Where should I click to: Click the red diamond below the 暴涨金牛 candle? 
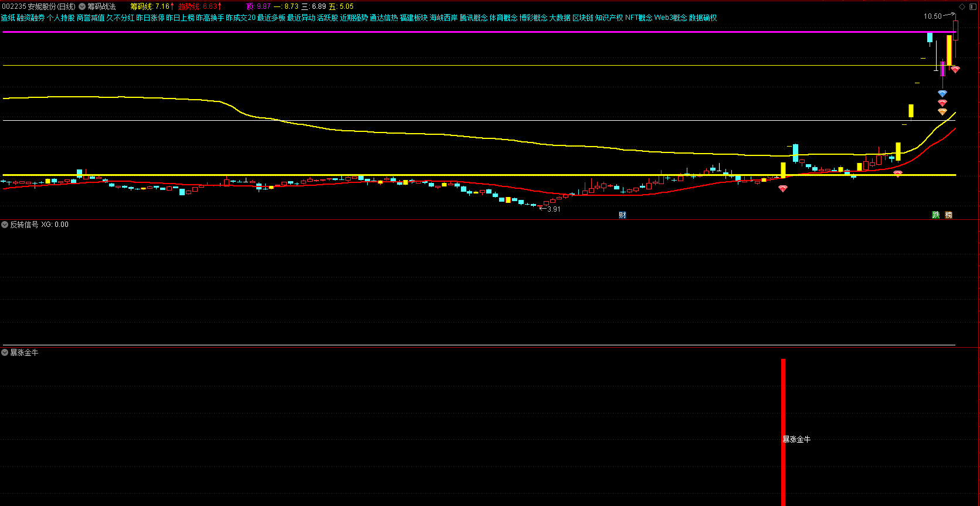pyautogui.click(x=783, y=189)
